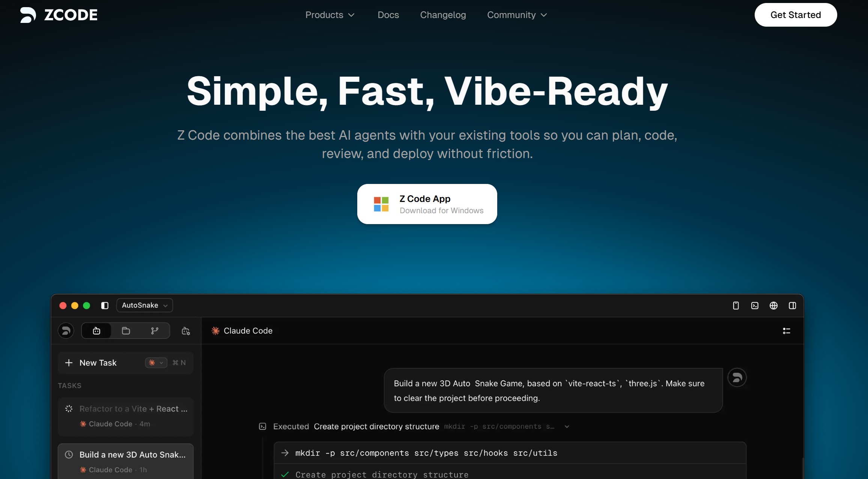
Task: Click the agent settings icon in sidebar
Action: click(x=186, y=331)
